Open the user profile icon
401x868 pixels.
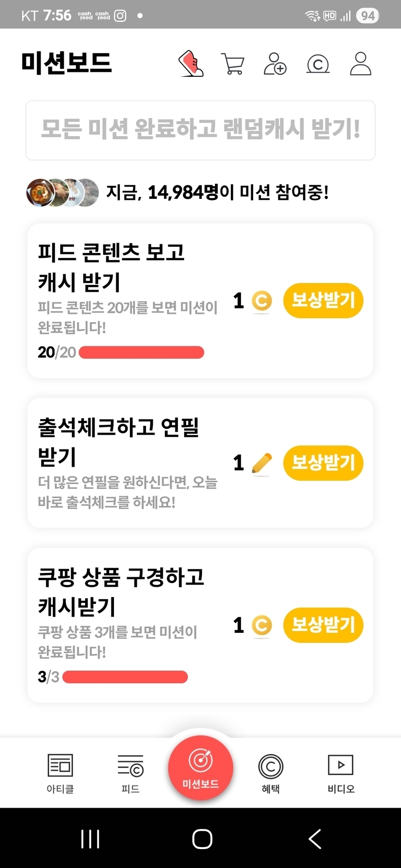360,64
